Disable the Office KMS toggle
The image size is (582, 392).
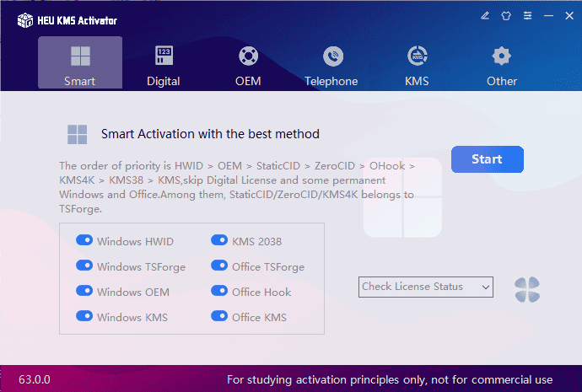click(x=219, y=316)
